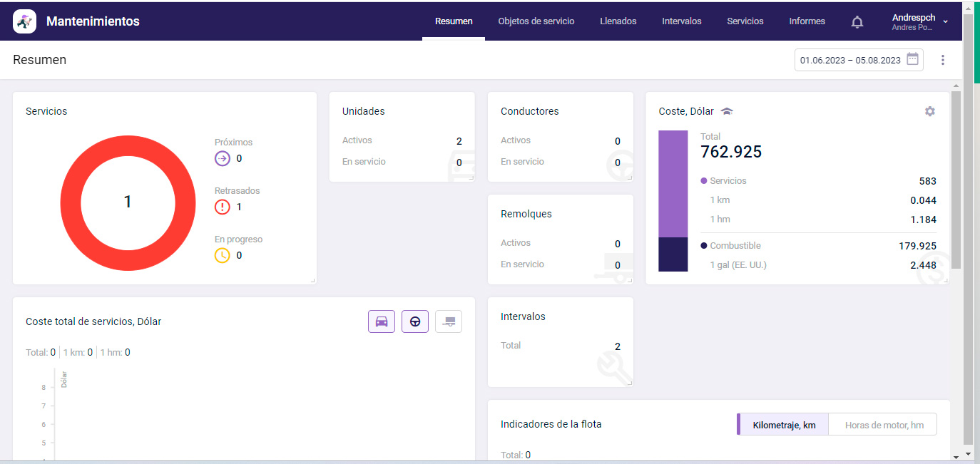Image resolution: width=980 pixels, height=464 pixels.
Task: Toggle the car units filter button
Action: tap(382, 321)
